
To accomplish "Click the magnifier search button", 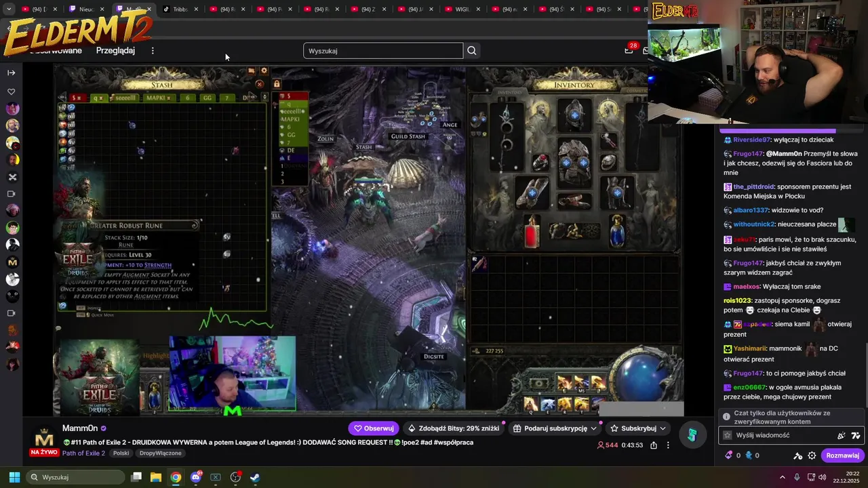I will pos(472,51).
